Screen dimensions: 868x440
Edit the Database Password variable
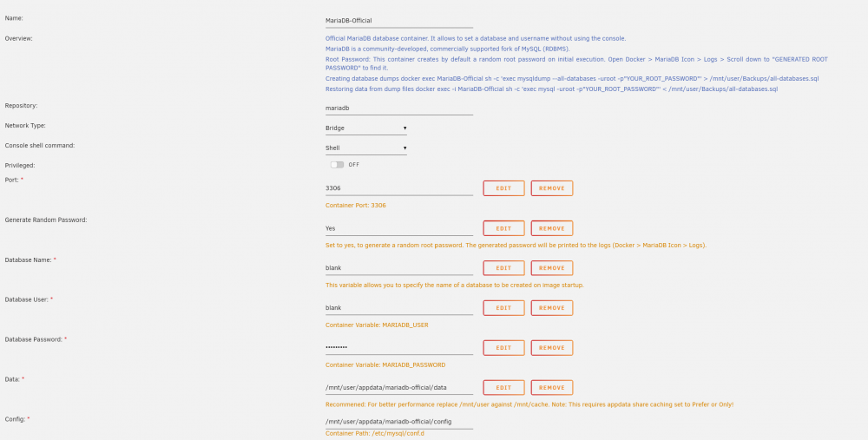pyautogui.click(x=503, y=347)
